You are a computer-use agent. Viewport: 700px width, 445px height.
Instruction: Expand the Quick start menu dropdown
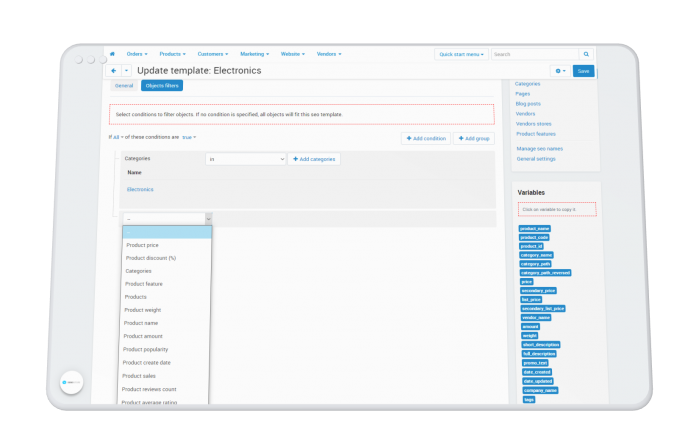coord(461,54)
